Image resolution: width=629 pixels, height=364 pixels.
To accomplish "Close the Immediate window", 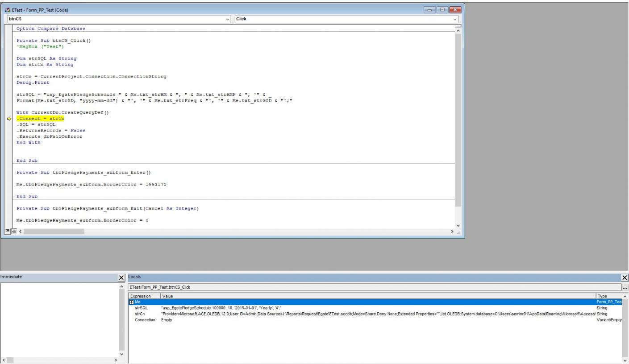I will tap(121, 277).
